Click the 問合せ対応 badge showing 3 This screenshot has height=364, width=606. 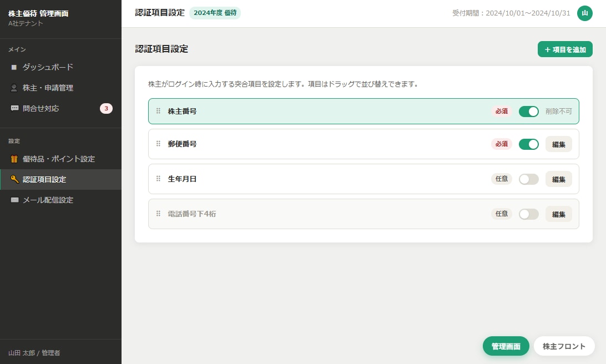click(107, 109)
